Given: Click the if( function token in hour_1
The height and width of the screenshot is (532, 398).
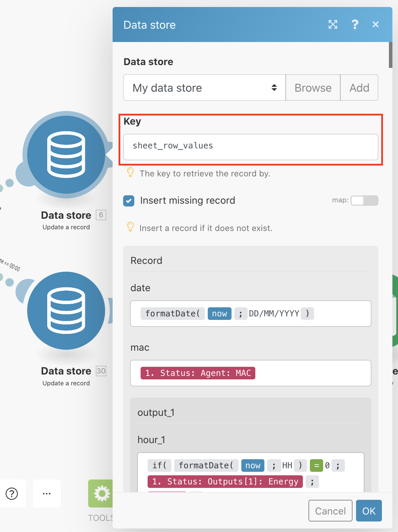Looking at the screenshot, I should tap(159, 465).
